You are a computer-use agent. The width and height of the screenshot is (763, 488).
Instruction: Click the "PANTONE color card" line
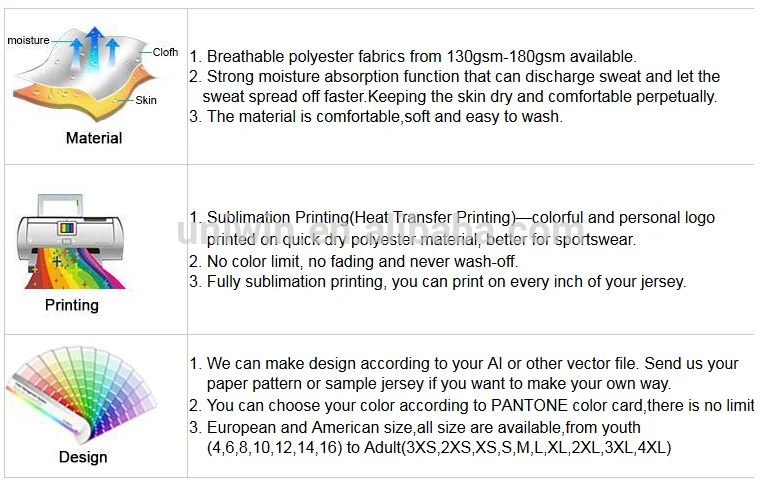[x=480, y=405]
